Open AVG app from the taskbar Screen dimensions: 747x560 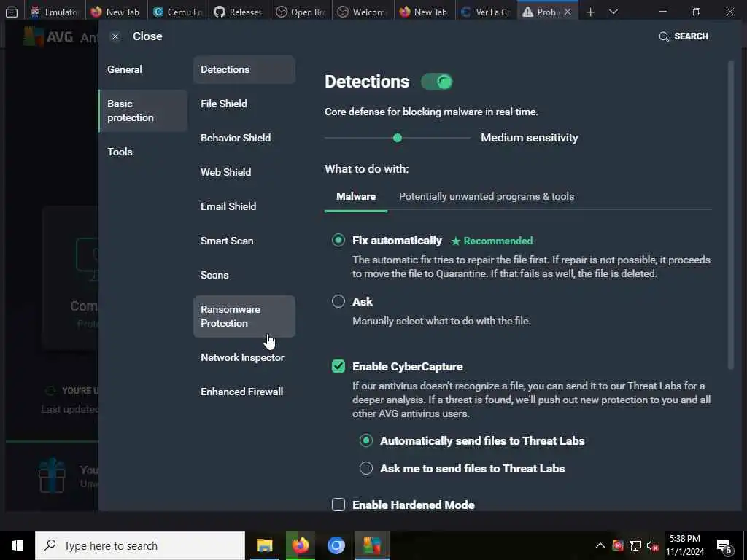[x=371, y=545]
